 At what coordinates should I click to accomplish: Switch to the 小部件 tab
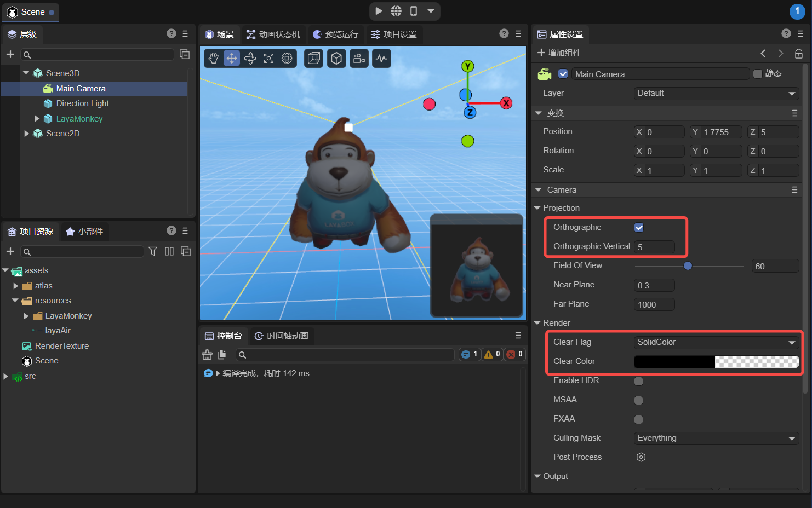point(84,232)
